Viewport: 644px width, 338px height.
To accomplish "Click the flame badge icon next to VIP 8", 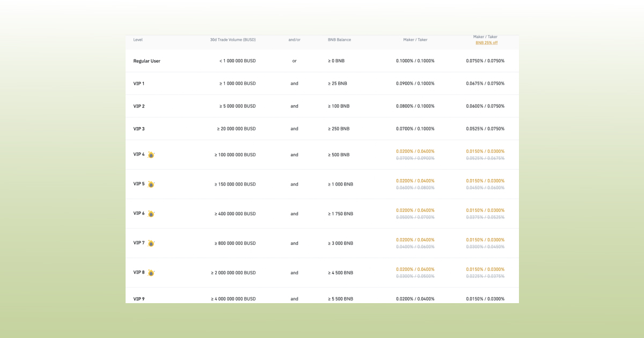I will point(151,273).
